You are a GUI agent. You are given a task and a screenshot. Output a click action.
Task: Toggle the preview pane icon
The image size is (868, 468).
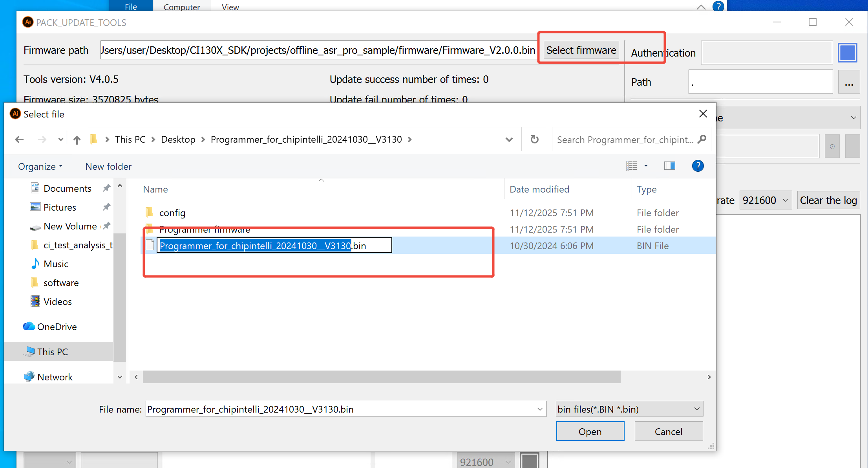(x=669, y=166)
